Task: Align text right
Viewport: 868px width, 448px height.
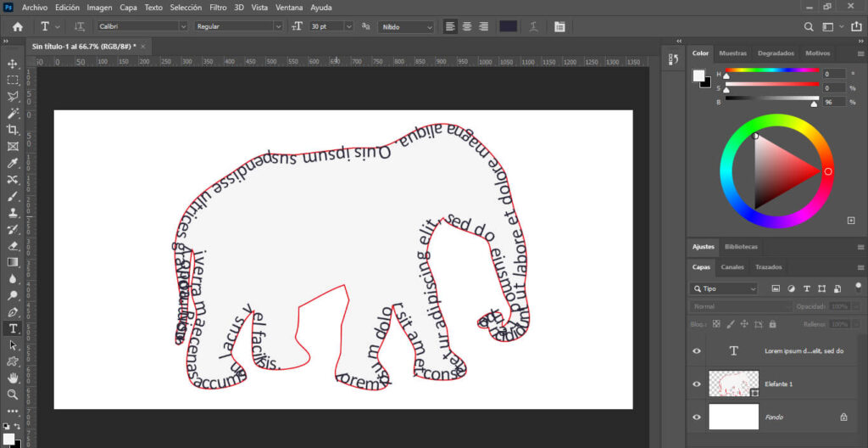Action: point(484,26)
